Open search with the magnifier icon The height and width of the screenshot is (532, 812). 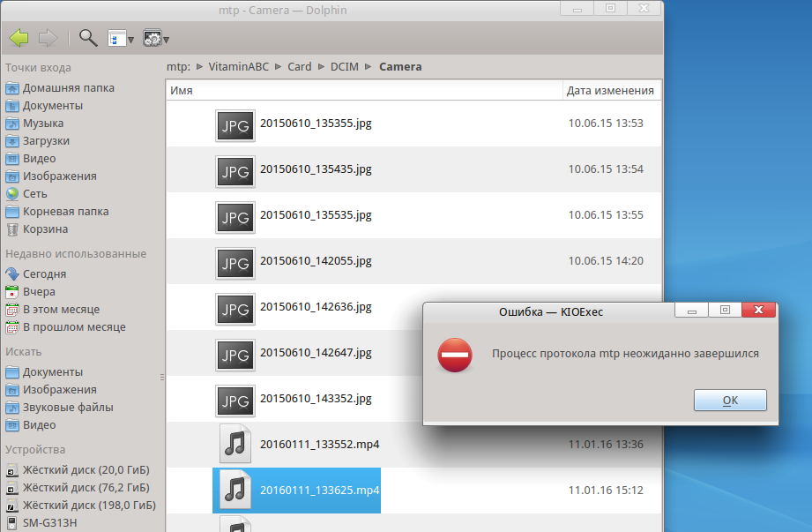[x=88, y=38]
